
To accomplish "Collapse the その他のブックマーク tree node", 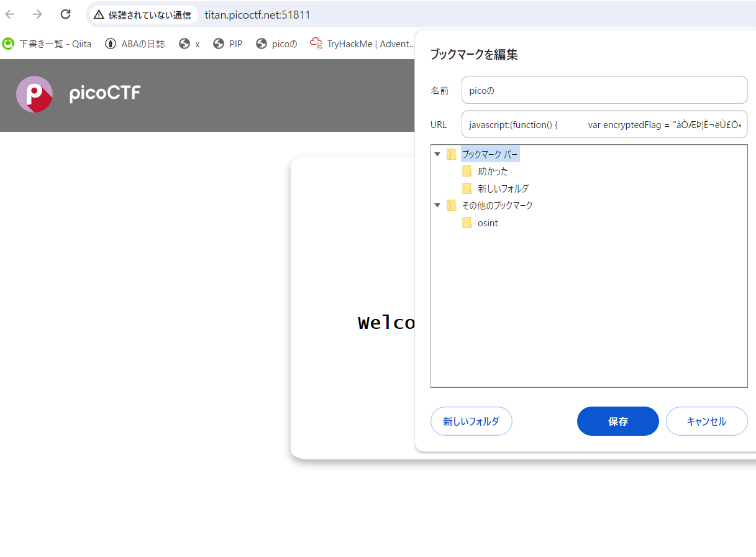I will coord(437,205).
